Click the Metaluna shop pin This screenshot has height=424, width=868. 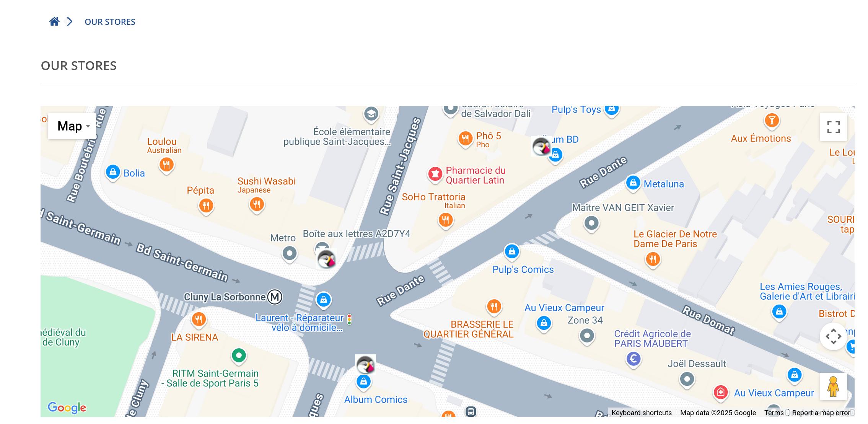(x=633, y=183)
